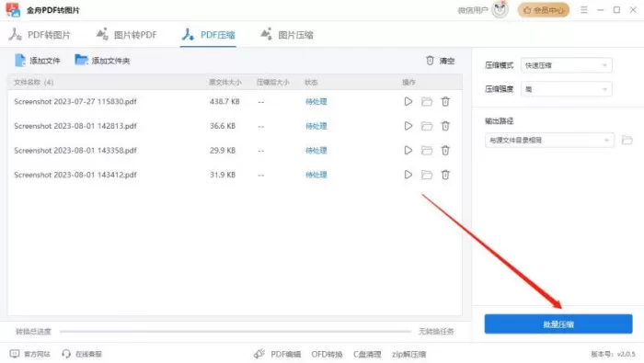
Task: Click 待处理 status of the 115830.pdf row
Action: (x=316, y=101)
